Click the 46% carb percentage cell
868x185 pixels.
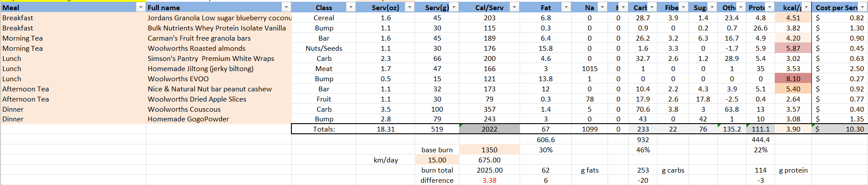coord(643,150)
